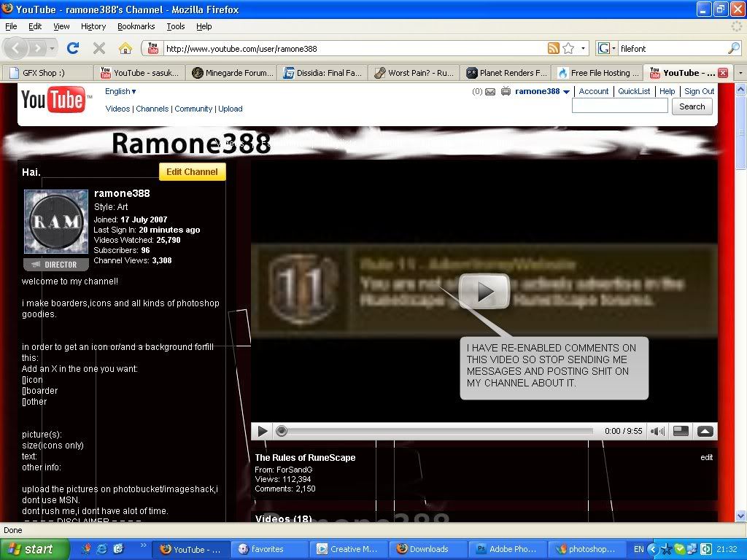This screenshot has width=747, height=560.
Task: Click the Firefox reload page icon
Action: pos(73,48)
